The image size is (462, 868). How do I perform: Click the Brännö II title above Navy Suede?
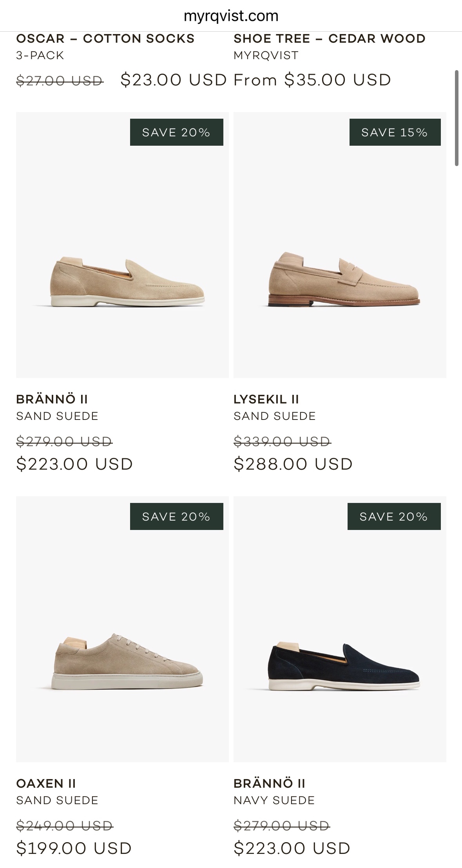point(269,783)
